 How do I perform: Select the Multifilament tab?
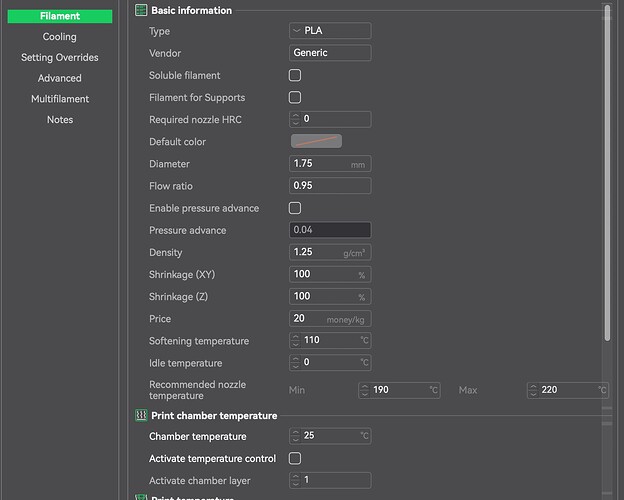tap(60, 99)
